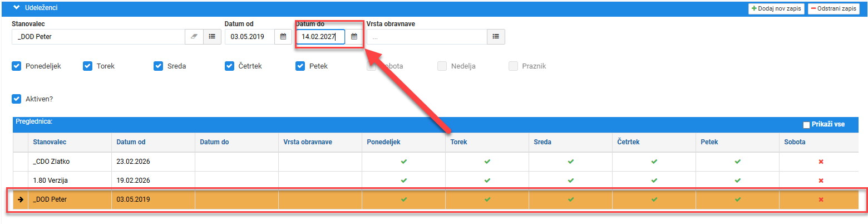Click Odstrani zapis button
This screenshot has width=868, height=224.
click(x=834, y=8)
